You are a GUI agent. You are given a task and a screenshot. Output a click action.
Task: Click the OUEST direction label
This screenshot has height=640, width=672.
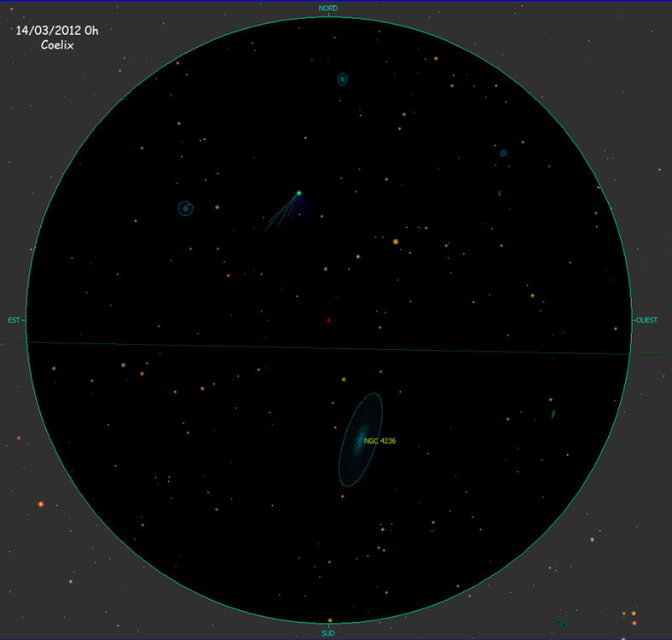(x=646, y=320)
